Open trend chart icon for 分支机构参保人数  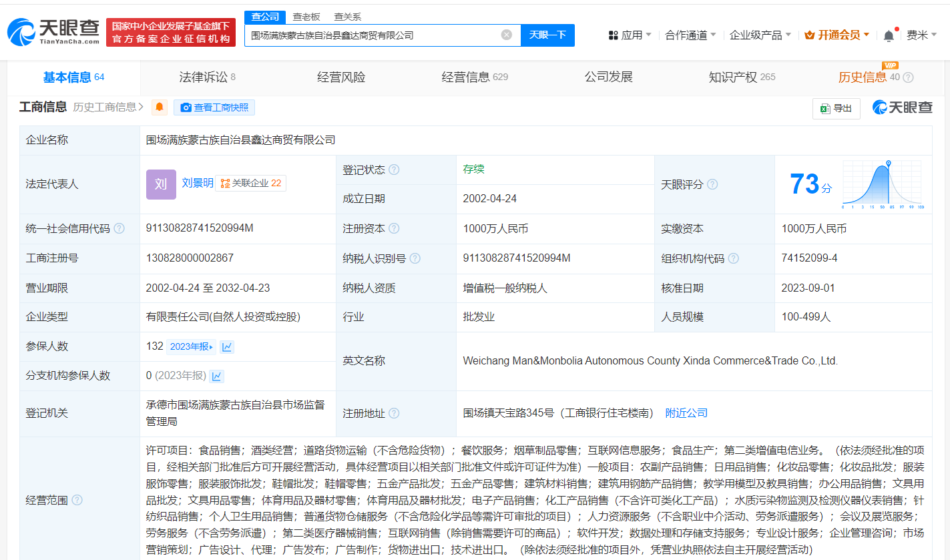(216, 376)
